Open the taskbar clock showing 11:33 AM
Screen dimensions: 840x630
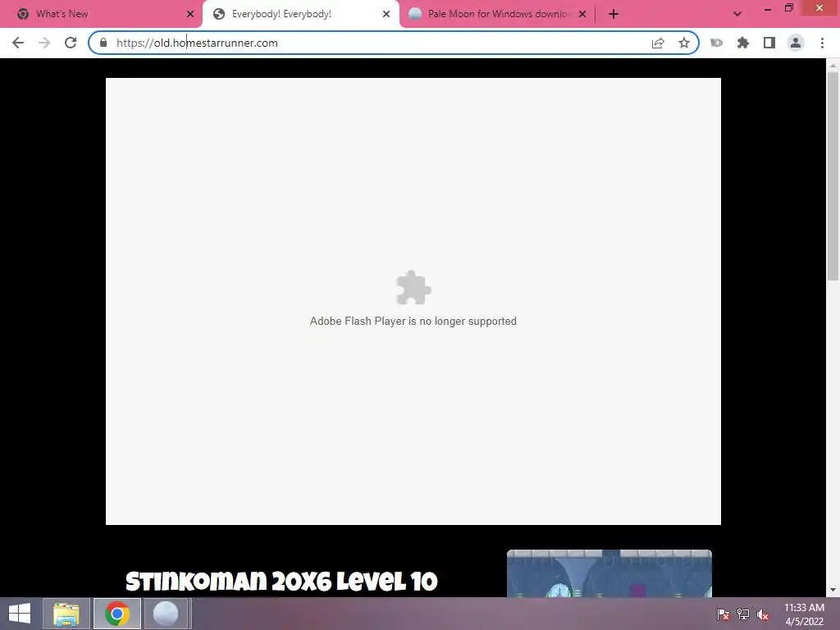tap(804, 614)
